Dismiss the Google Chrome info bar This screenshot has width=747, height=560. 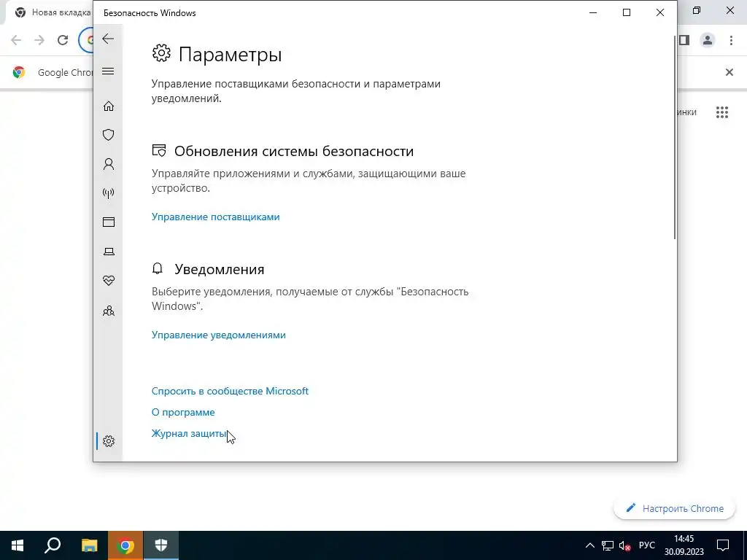point(729,72)
